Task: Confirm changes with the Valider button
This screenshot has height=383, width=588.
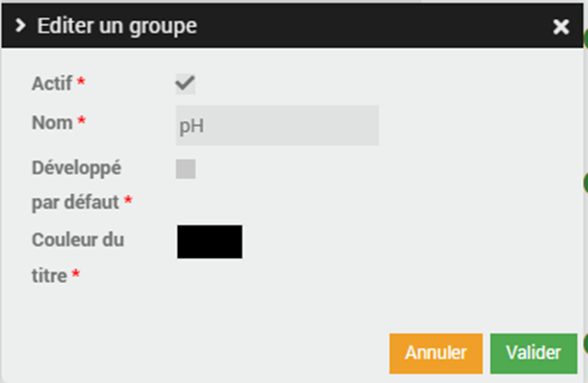Action: (x=533, y=353)
